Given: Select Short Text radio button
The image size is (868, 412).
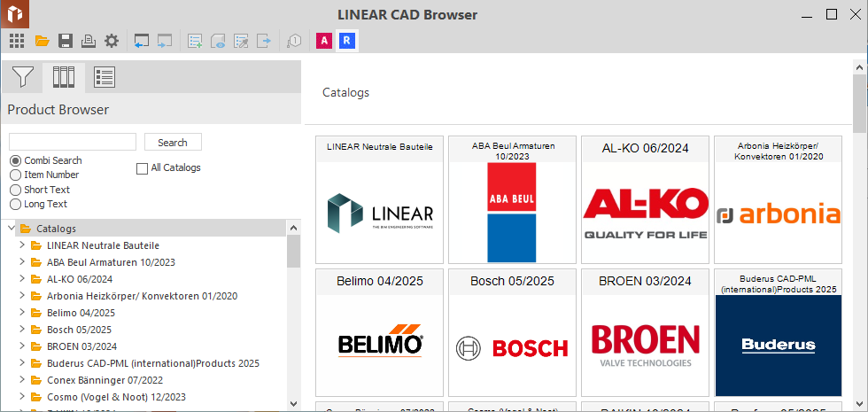Looking at the screenshot, I should coord(16,190).
